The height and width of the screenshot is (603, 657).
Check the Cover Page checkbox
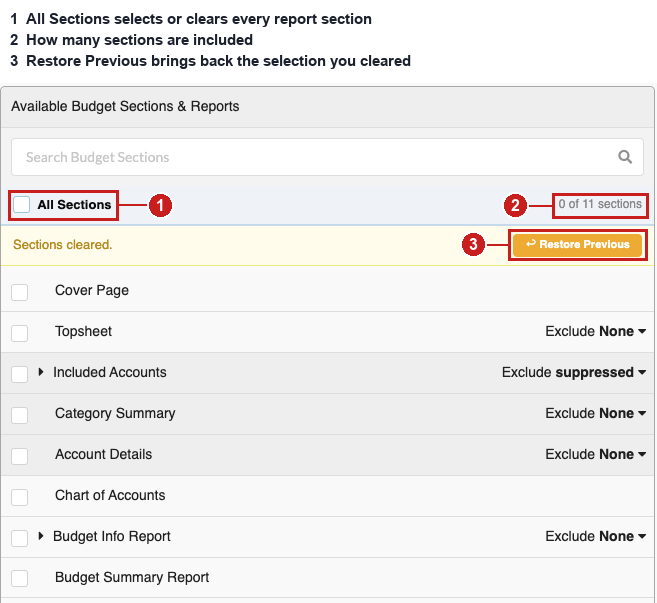(20, 292)
